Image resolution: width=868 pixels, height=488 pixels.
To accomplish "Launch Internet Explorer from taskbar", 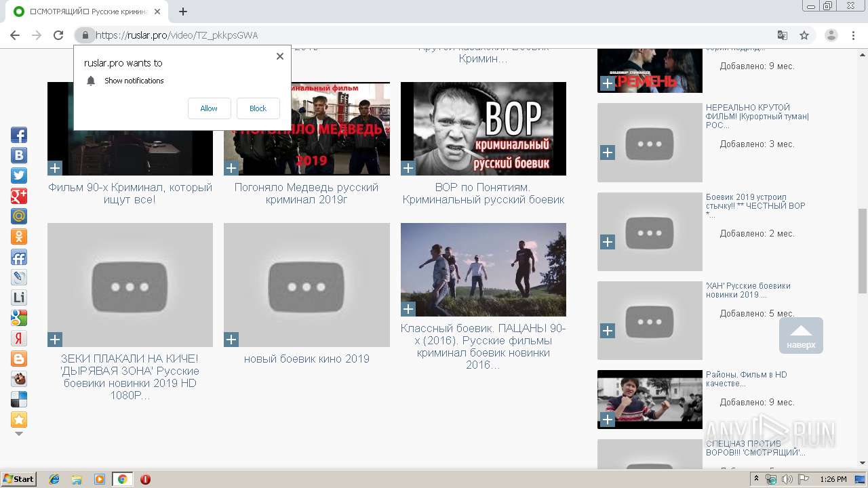I will point(54,479).
